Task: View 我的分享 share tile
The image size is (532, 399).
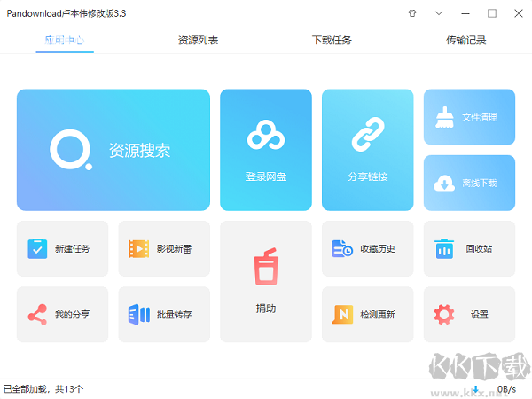Action: (x=62, y=314)
